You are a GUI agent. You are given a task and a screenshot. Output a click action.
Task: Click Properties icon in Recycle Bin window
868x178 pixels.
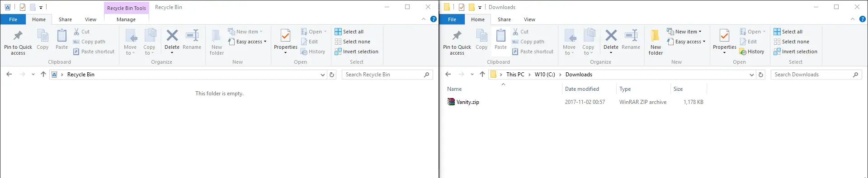pos(286,35)
